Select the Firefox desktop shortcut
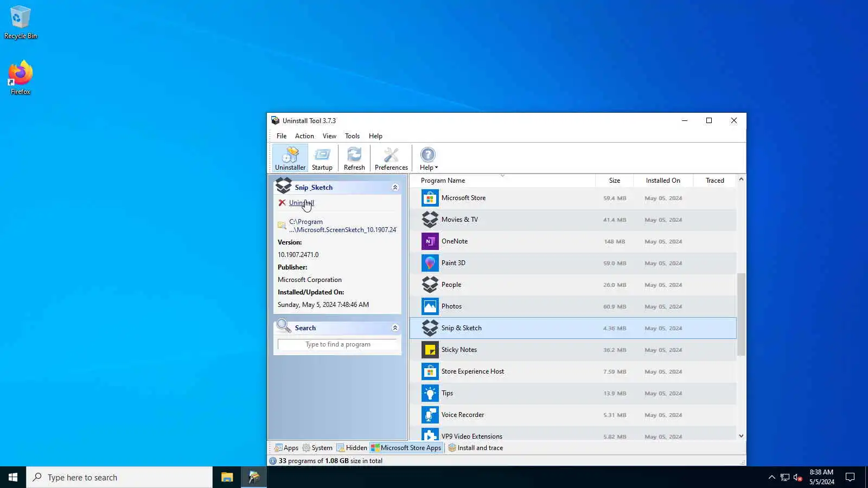 21,78
